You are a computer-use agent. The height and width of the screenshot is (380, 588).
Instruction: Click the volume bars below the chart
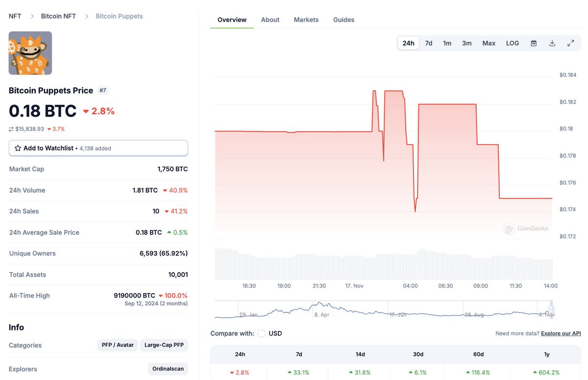[x=384, y=264]
